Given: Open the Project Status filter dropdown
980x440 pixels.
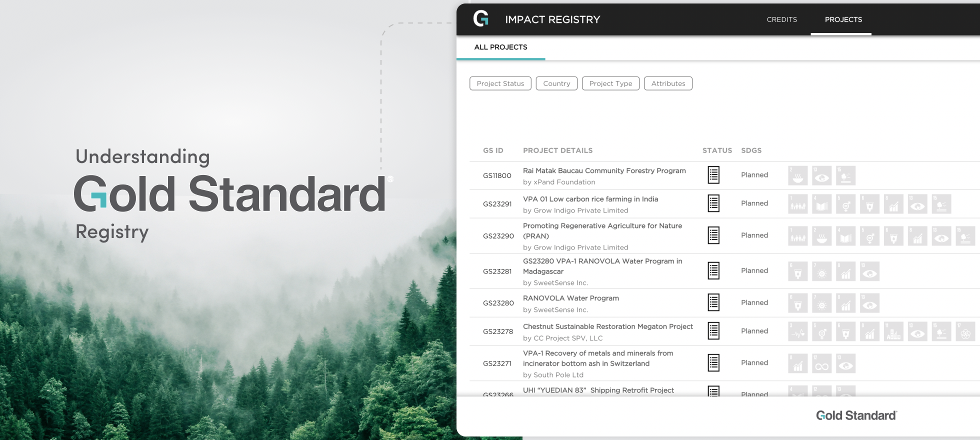Looking at the screenshot, I should coord(500,83).
